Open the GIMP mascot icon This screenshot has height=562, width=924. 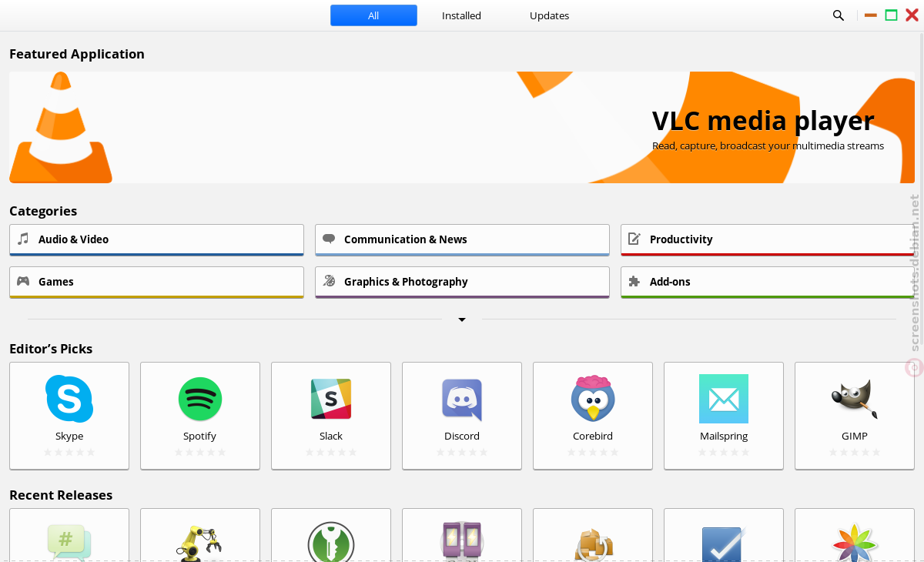pyautogui.click(x=855, y=399)
